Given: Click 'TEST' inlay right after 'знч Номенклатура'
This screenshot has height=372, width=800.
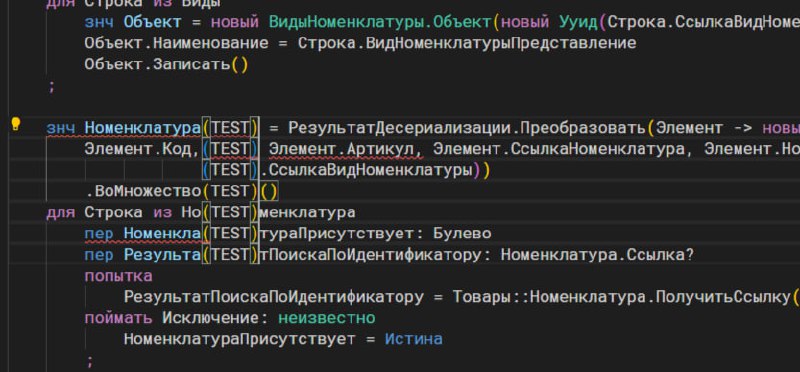Looking at the screenshot, I should coord(230,128).
